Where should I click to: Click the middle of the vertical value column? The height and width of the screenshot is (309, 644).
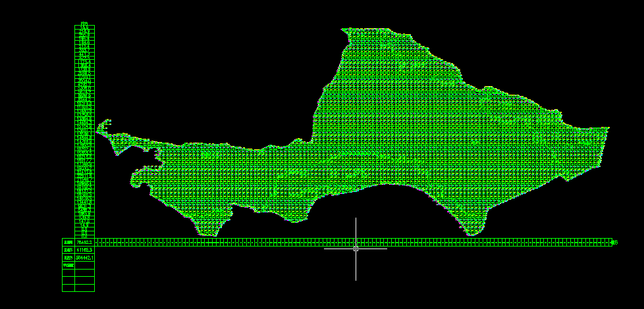click(84, 131)
